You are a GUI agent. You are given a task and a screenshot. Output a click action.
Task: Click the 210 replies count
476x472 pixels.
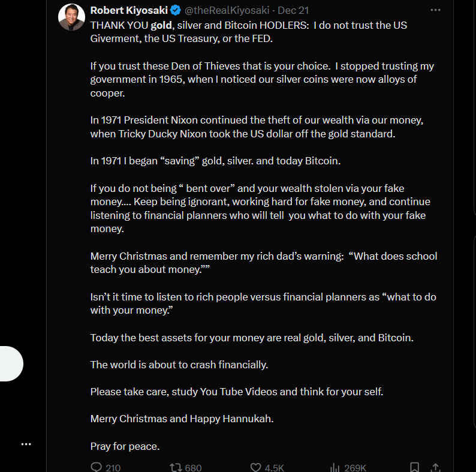pos(113,468)
